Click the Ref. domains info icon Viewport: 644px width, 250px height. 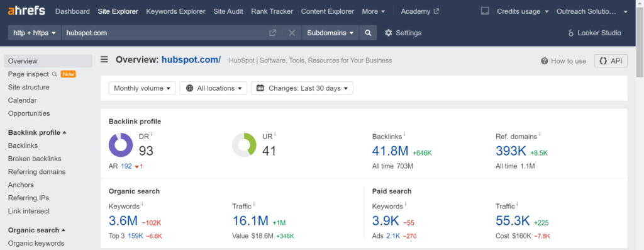(x=540, y=135)
